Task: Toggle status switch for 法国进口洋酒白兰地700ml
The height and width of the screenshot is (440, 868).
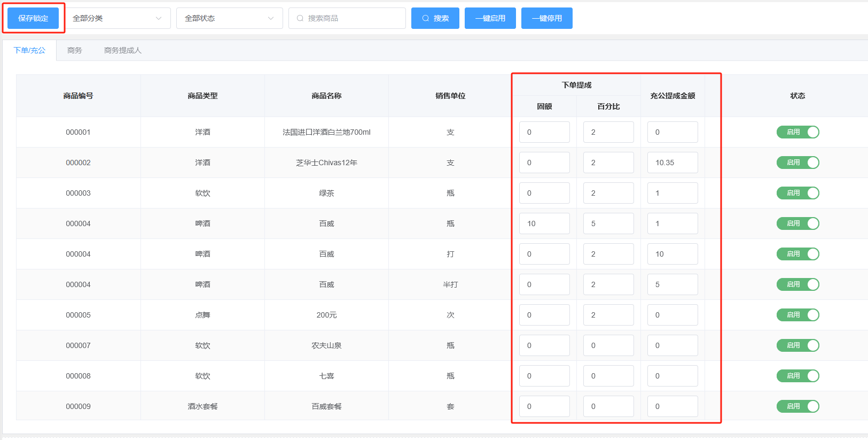Action: [x=797, y=132]
